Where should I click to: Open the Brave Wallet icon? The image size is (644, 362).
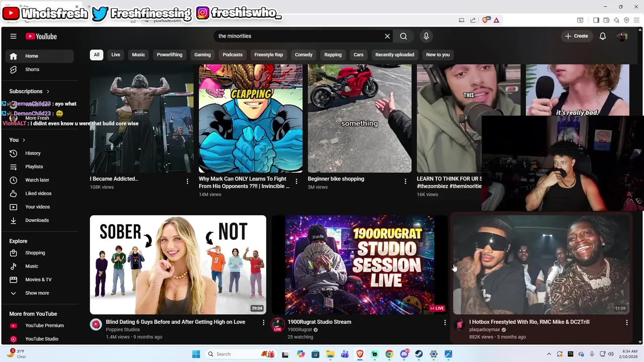[606, 20]
